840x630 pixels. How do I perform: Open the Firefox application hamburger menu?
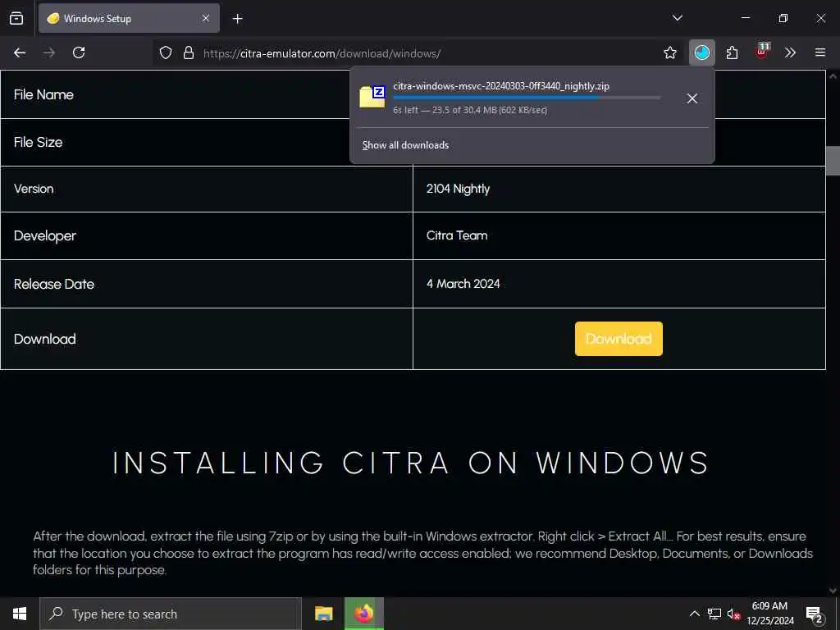pyautogui.click(x=820, y=52)
